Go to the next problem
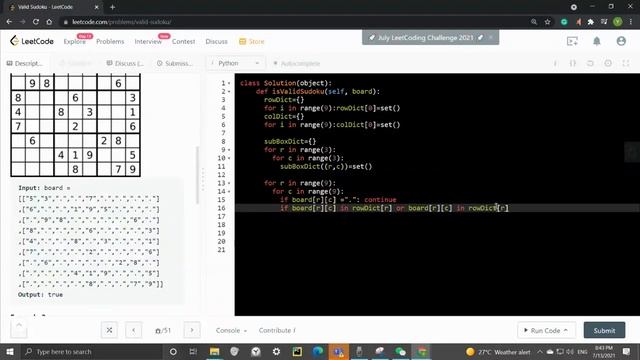Image resolution: width=640 pixels, height=360 pixels. (x=192, y=330)
